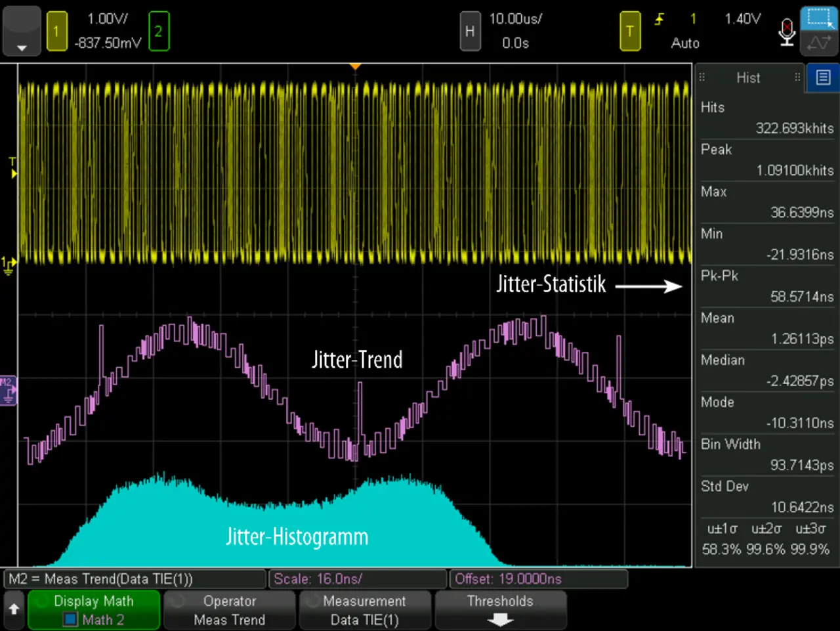Open the sidebar list menu icon

pos(823,77)
